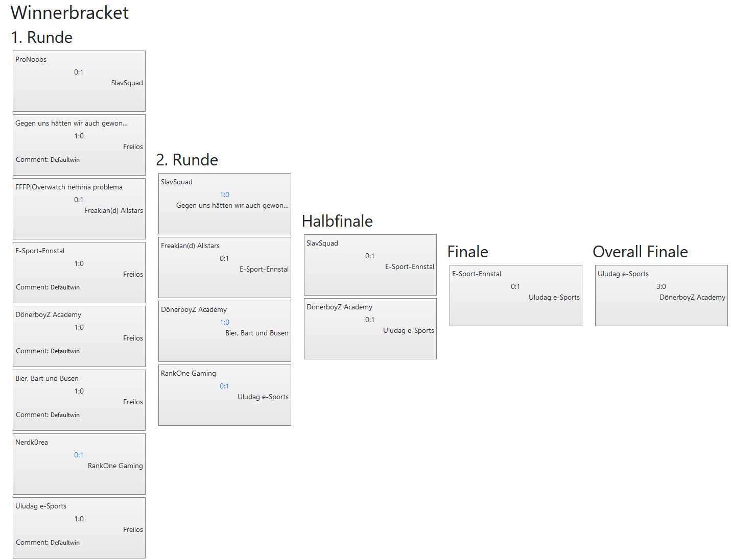Select Freaklan(d) Allstars in the 2. Runde match
This screenshot has height=560, width=731.
click(x=190, y=246)
